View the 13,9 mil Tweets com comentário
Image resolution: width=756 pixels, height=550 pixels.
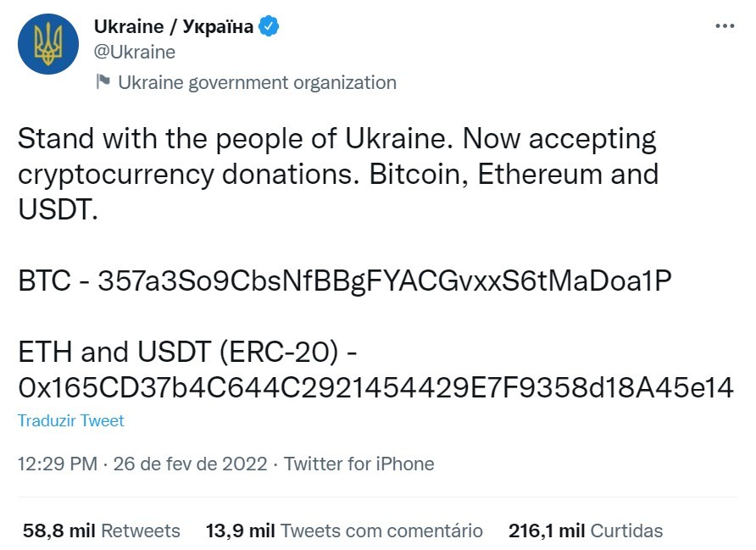click(344, 531)
